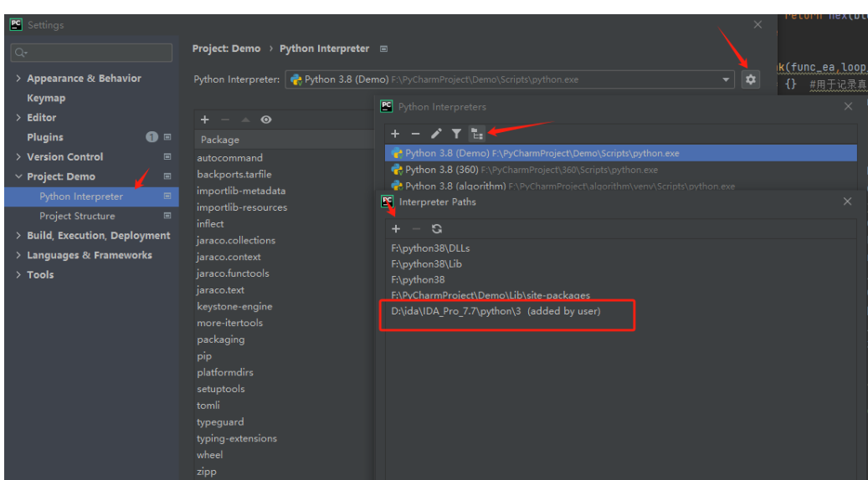Screen dimensions: 868x480
Task: Open the interpreter settings gear icon
Action: coord(750,79)
